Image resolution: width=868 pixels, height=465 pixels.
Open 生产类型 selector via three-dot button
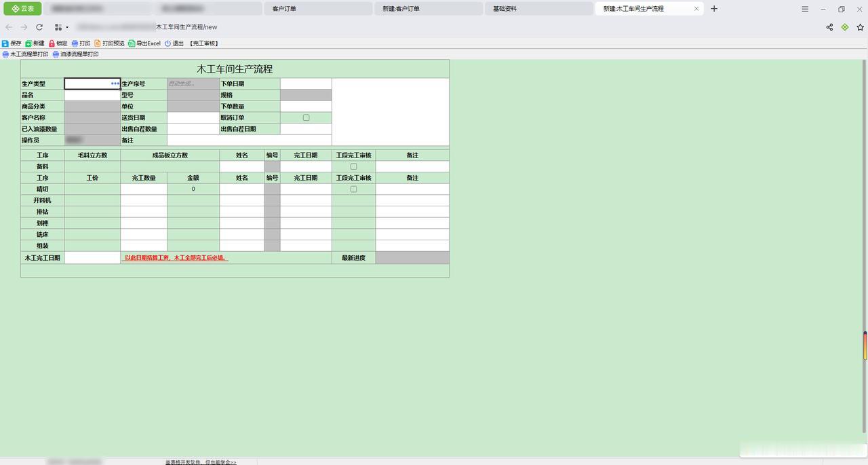tap(115, 83)
